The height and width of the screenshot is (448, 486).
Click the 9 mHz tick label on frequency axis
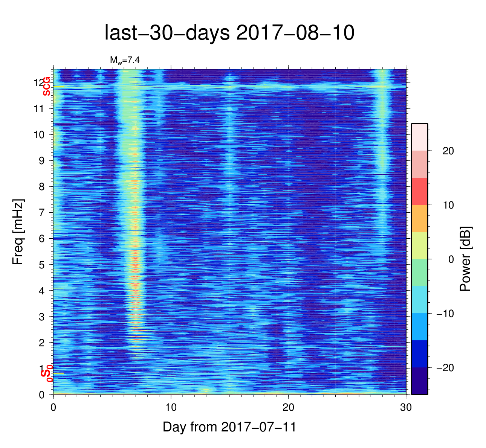point(41,161)
